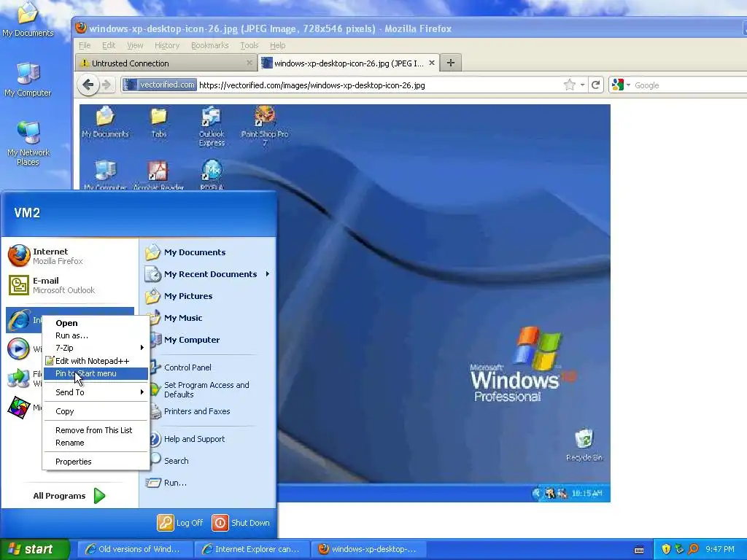Open Properties from context menu

(x=96, y=462)
